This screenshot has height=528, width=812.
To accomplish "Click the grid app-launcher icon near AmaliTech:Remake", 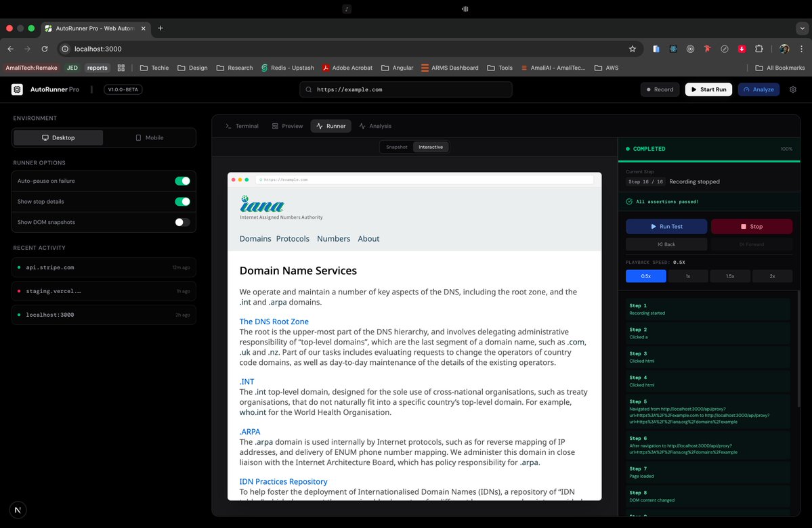I will pos(122,68).
